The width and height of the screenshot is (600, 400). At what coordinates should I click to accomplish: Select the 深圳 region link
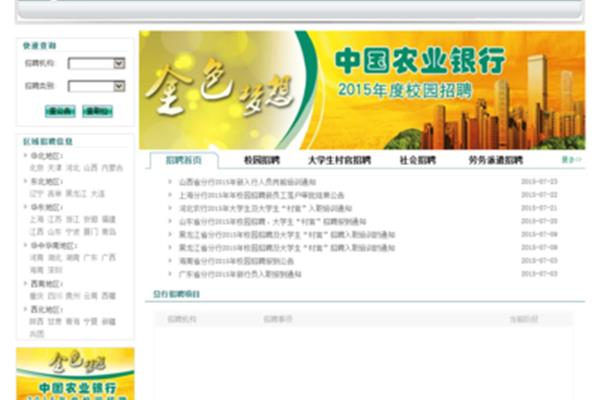(x=55, y=270)
